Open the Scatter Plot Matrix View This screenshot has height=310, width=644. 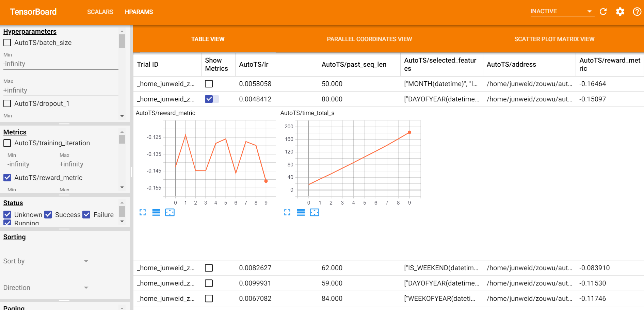(x=554, y=39)
